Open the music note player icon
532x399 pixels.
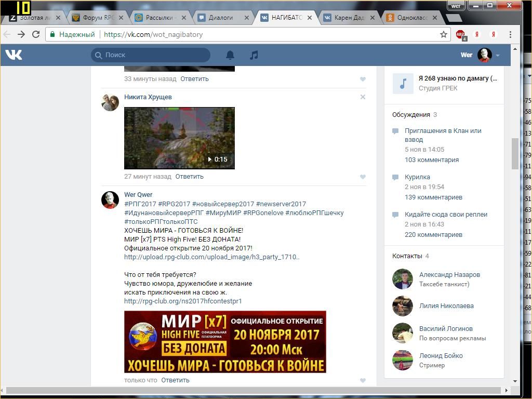pyautogui.click(x=254, y=55)
